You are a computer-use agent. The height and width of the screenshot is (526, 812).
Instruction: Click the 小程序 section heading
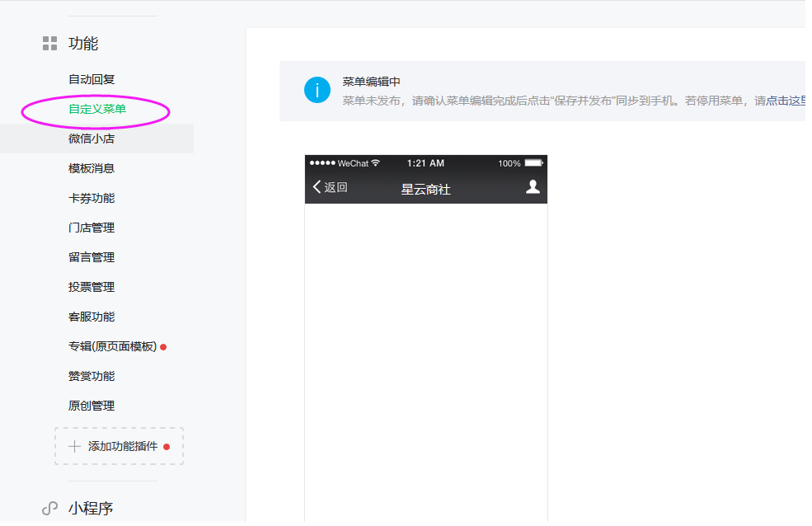(91, 509)
